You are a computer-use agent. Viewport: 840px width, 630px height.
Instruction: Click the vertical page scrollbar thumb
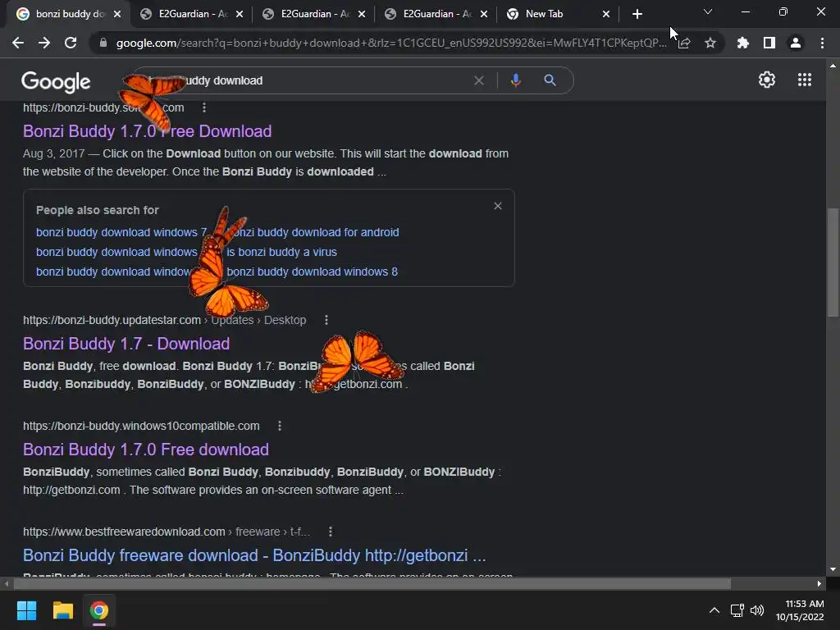point(833,262)
